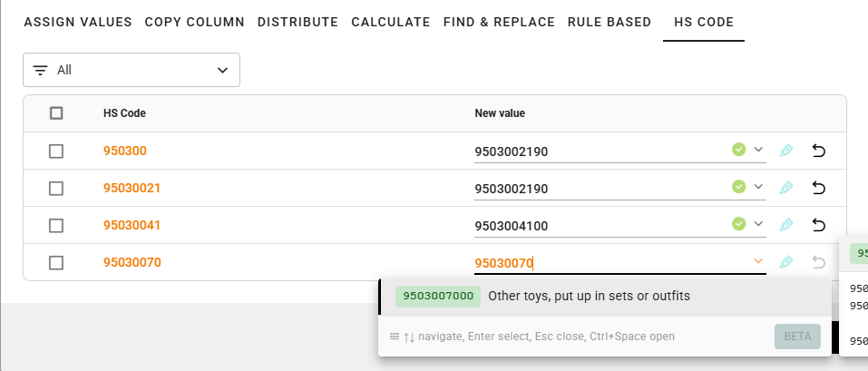Click the filter icon beside All

point(40,70)
